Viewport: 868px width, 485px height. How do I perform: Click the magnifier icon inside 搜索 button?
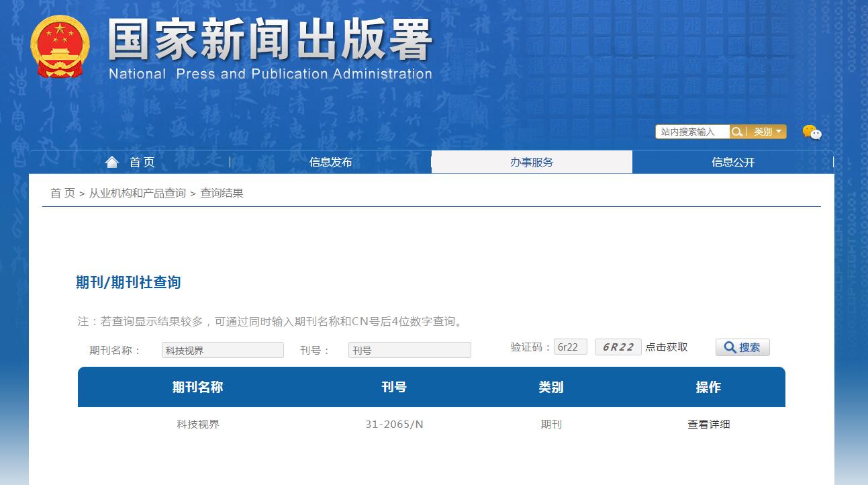[730, 347]
